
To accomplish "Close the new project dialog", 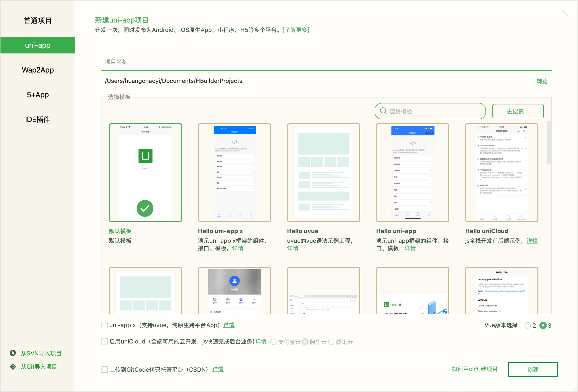I will (565, 13).
